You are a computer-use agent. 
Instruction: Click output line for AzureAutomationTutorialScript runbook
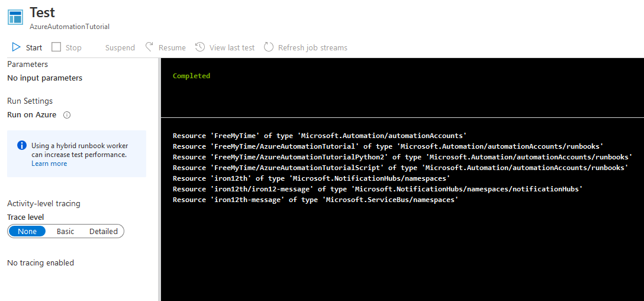(x=401, y=168)
